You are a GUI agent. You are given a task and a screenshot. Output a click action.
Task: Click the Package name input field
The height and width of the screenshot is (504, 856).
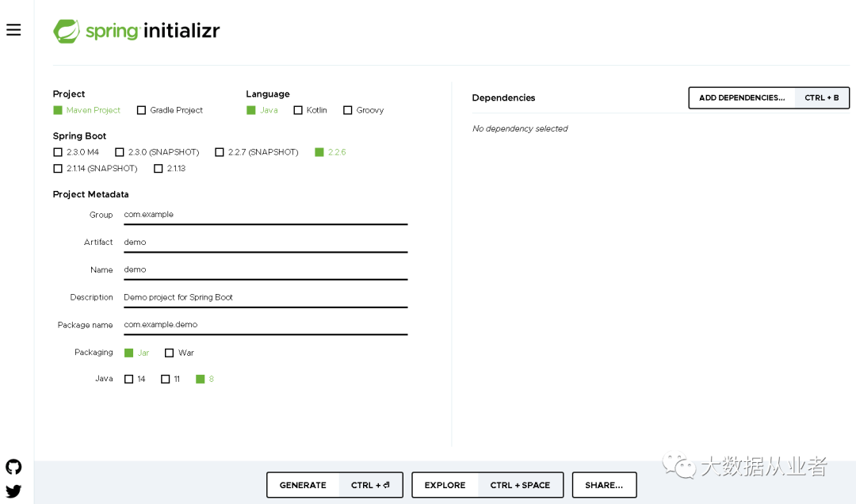pyautogui.click(x=266, y=326)
